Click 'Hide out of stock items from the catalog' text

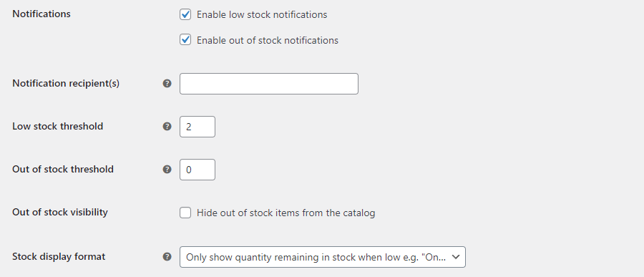tap(286, 213)
